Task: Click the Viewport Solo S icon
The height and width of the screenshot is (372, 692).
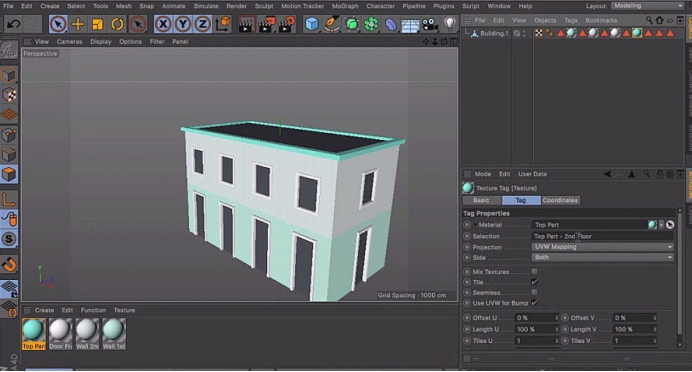Action: tap(9, 239)
